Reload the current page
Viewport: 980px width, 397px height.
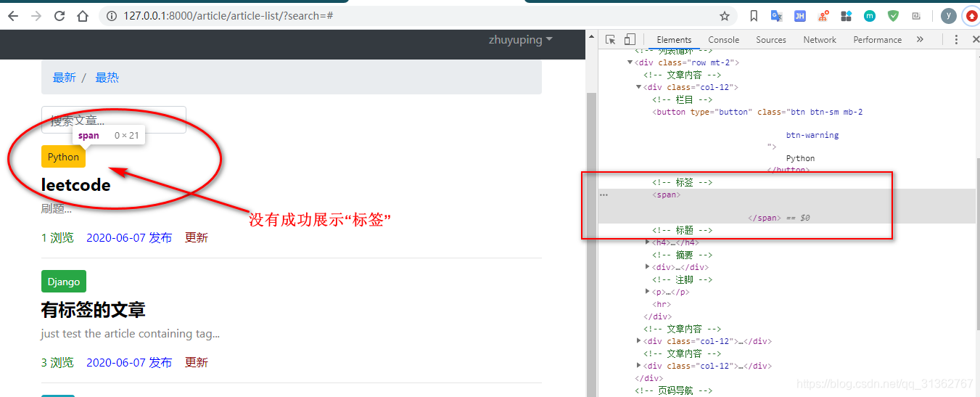point(59,15)
